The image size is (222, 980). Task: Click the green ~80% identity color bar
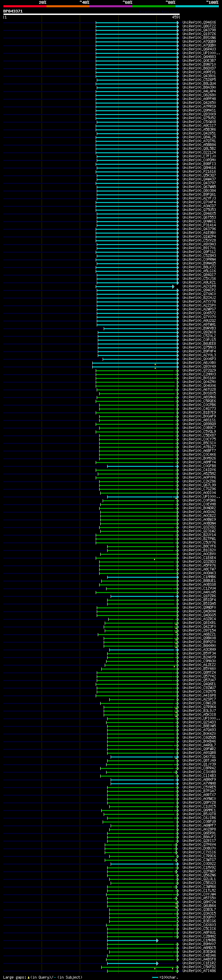click(154, 6)
